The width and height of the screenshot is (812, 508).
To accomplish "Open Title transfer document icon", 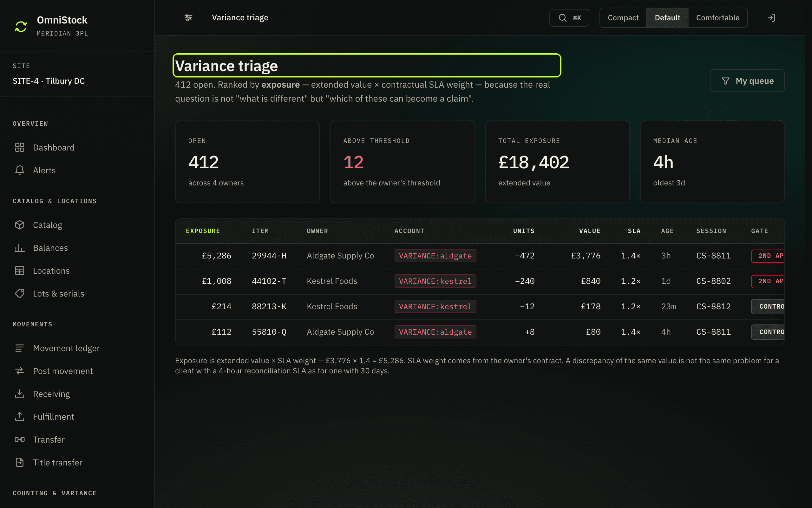I will coord(20,462).
